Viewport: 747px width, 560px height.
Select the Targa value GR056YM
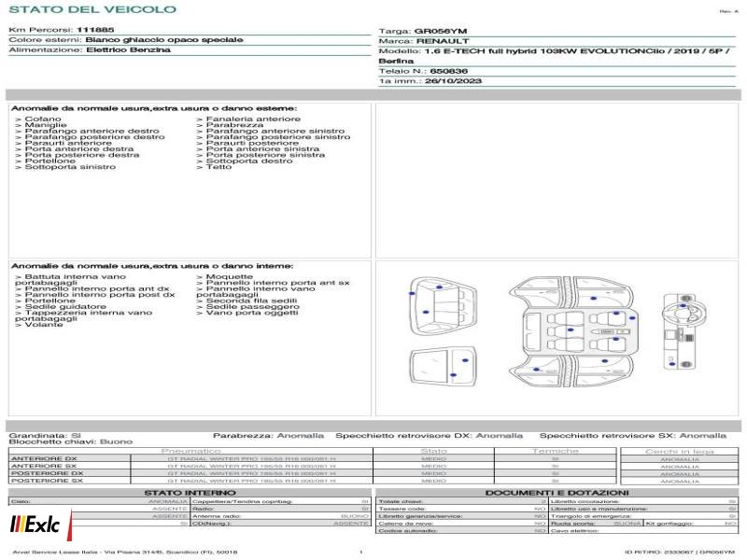[441, 31]
